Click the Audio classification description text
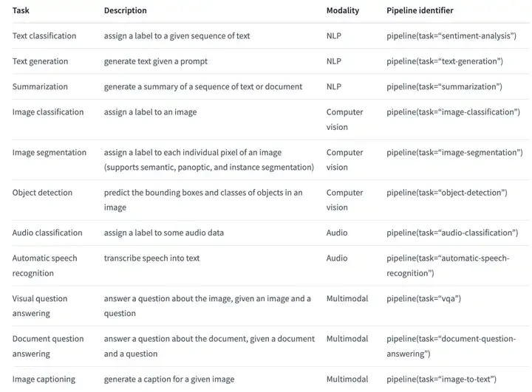 tap(164, 233)
